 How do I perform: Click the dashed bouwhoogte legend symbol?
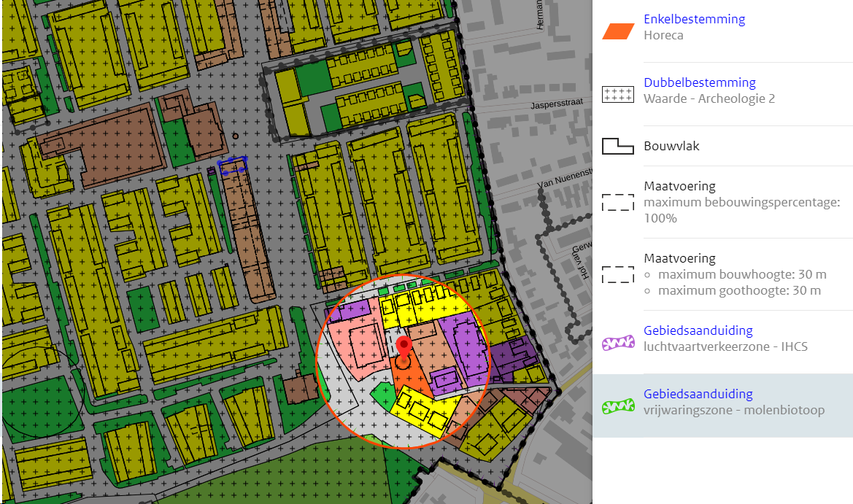(618, 274)
